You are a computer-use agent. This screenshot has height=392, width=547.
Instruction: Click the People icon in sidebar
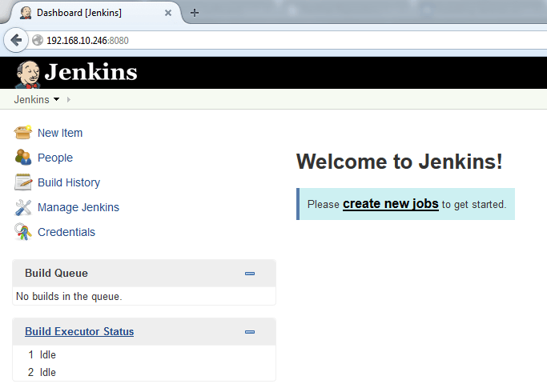tap(23, 157)
